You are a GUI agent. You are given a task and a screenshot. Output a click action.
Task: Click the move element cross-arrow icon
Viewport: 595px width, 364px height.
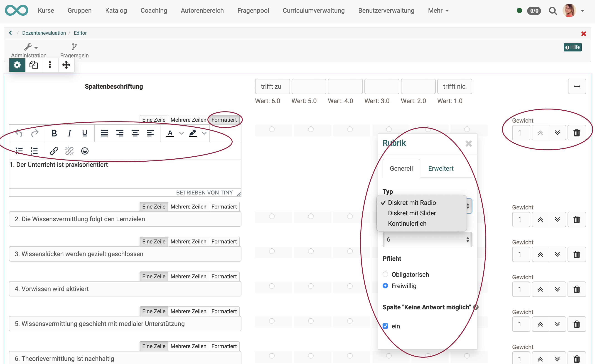[x=66, y=65]
